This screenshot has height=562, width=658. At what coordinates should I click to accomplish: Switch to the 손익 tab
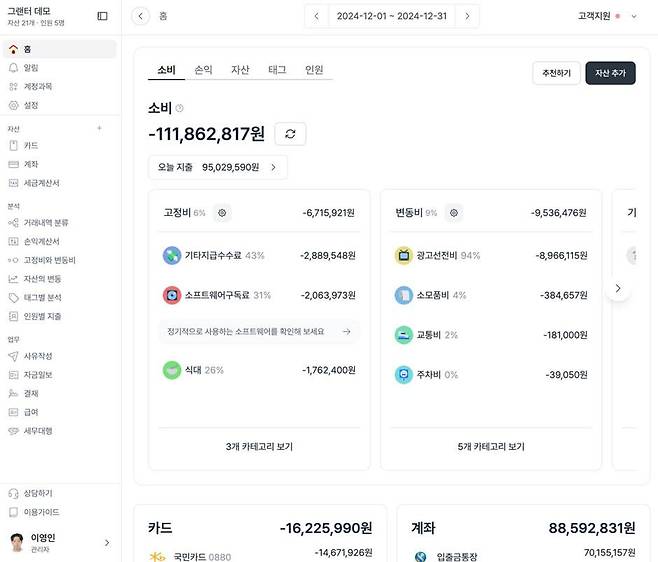click(204, 70)
